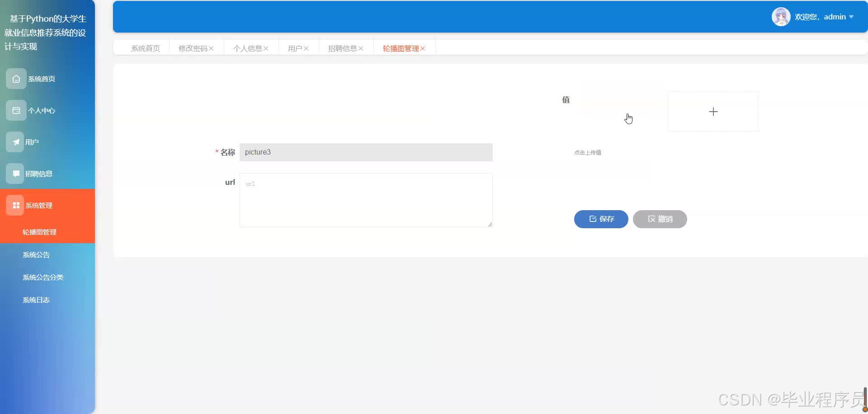This screenshot has width=868, height=414.
Task: Click the 点击上传值 hint text
Action: click(588, 153)
